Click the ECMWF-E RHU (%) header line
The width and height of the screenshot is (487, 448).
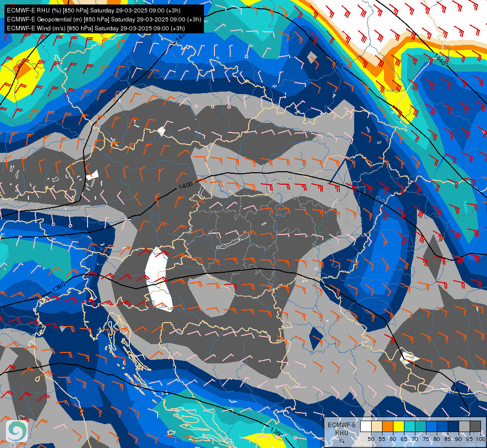[94, 10]
